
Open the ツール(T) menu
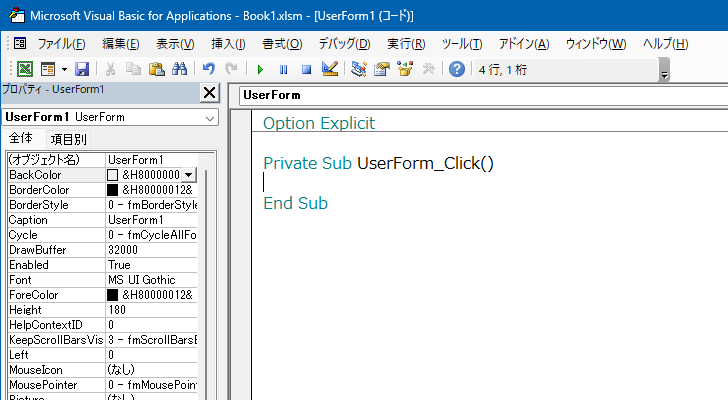(x=462, y=44)
